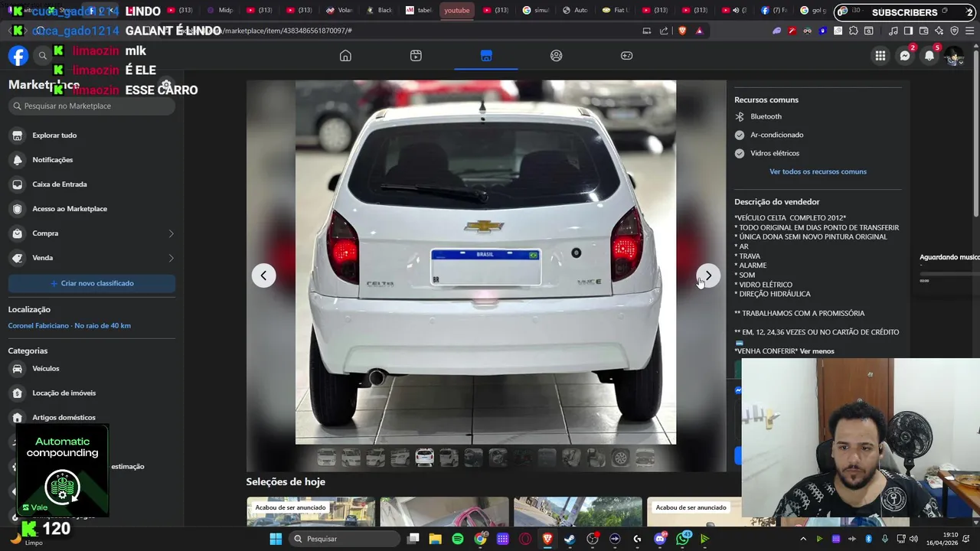Open Notificações in Marketplace sidebar
The image size is (980, 551).
pyautogui.click(x=92, y=160)
